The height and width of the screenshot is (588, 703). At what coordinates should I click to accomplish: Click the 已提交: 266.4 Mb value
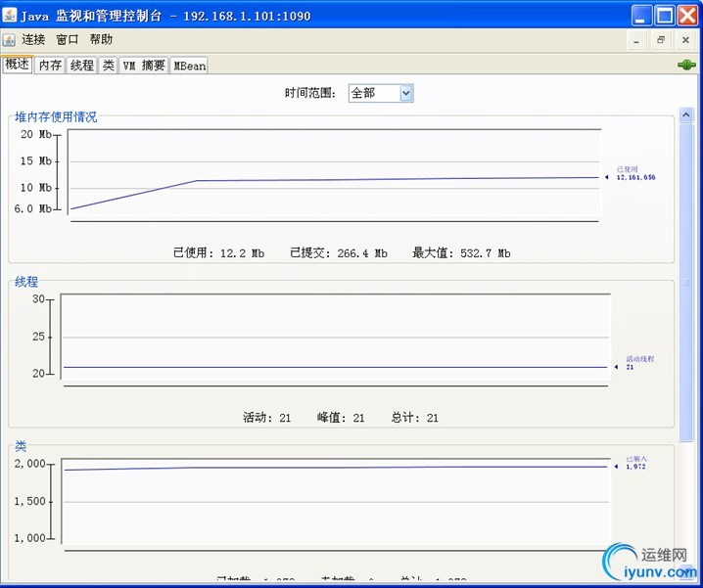[339, 253]
